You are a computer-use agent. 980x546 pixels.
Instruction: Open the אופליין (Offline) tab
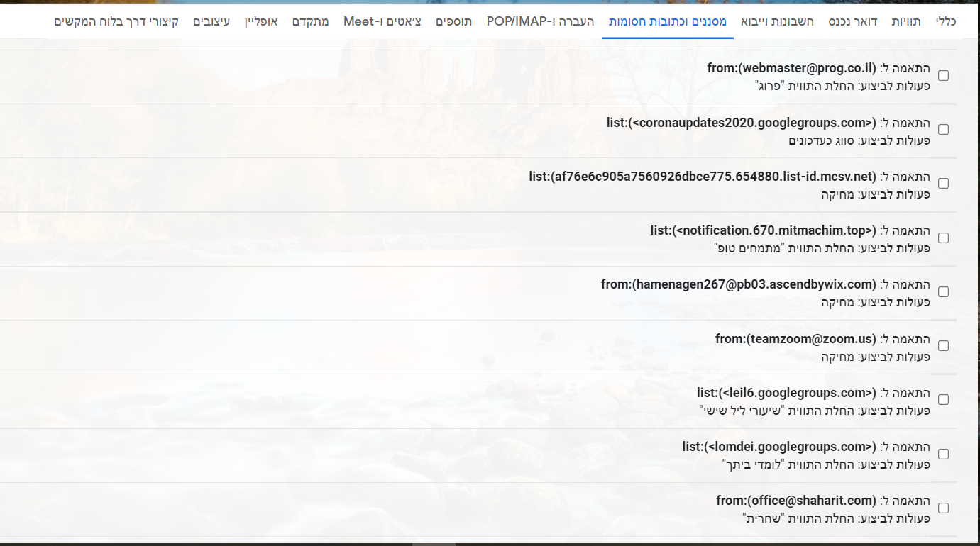click(x=262, y=21)
